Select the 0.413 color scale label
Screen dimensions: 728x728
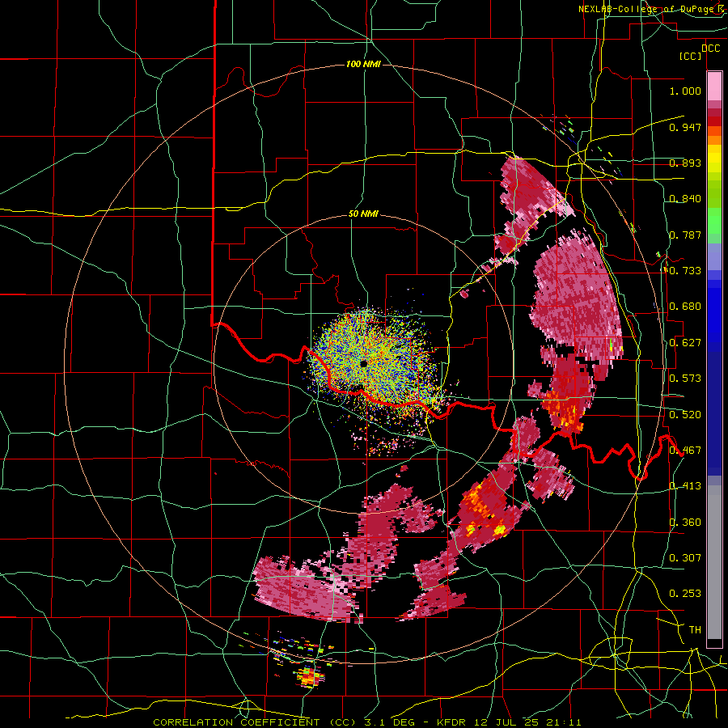[685, 486]
